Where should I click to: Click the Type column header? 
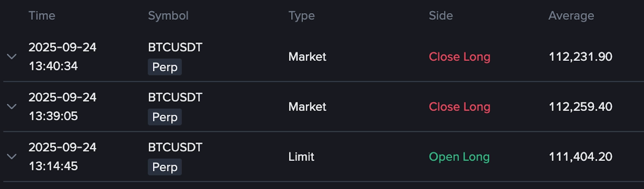click(302, 16)
